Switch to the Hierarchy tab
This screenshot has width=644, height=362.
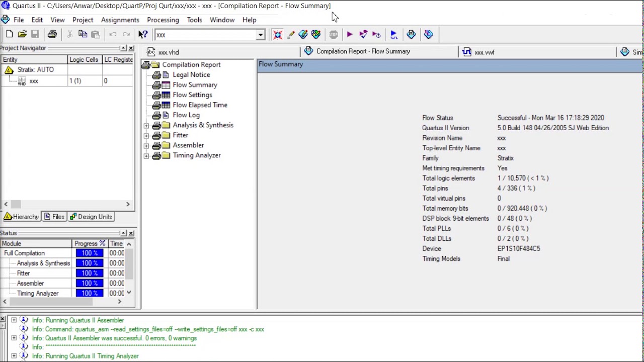click(21, 217)
